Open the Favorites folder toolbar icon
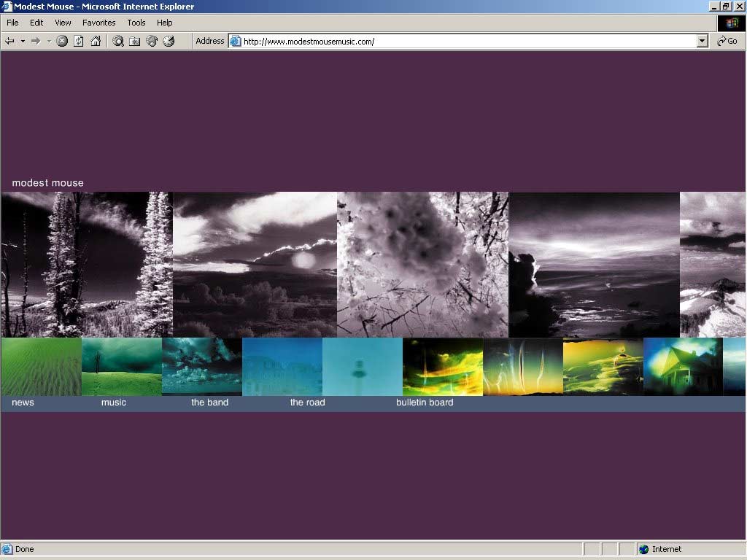Image resolution: width=747 pixels, height=560 pixels. coord(135,42)
